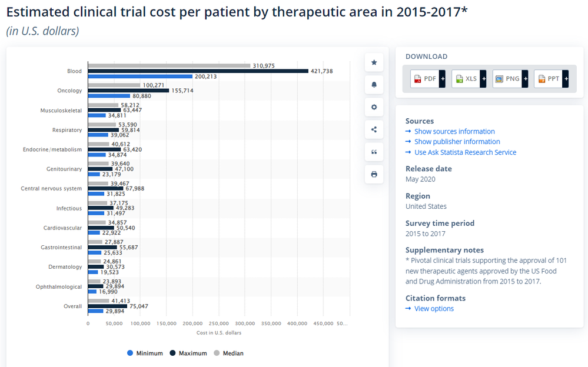This screenshot has width=588, height=367.
Task: Click the Respiratory category label
Action: coord(67,130)
